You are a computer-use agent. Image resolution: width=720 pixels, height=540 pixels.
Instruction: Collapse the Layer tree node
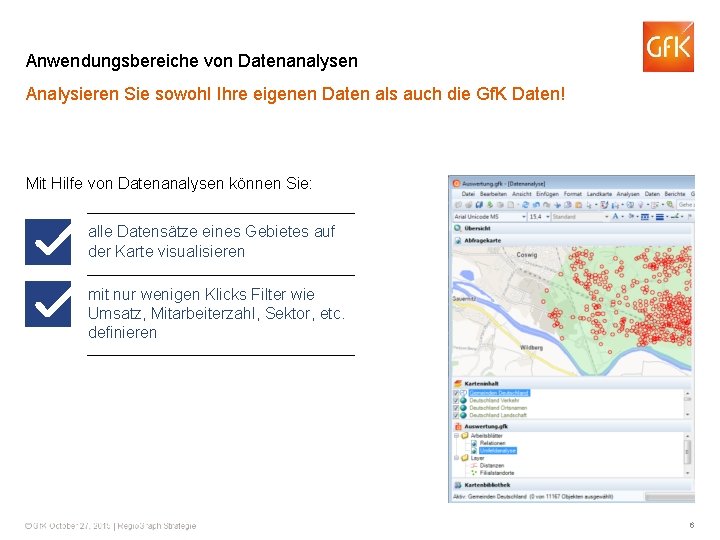click(x=456, y=458)
